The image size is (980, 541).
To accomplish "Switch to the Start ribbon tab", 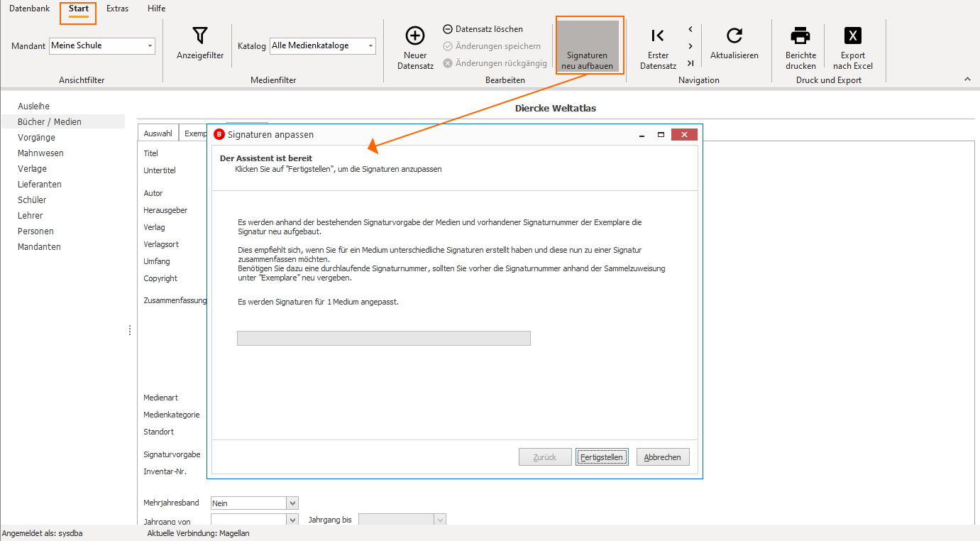I will [x=79, y=9].
